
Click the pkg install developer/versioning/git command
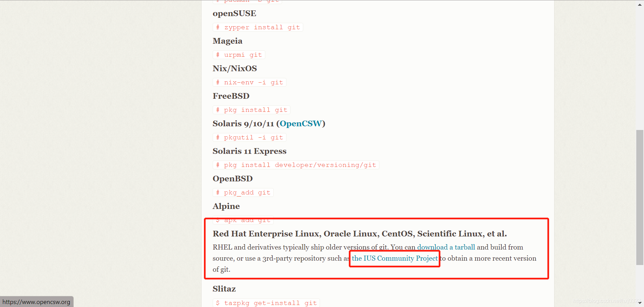(x=296, y=165)
